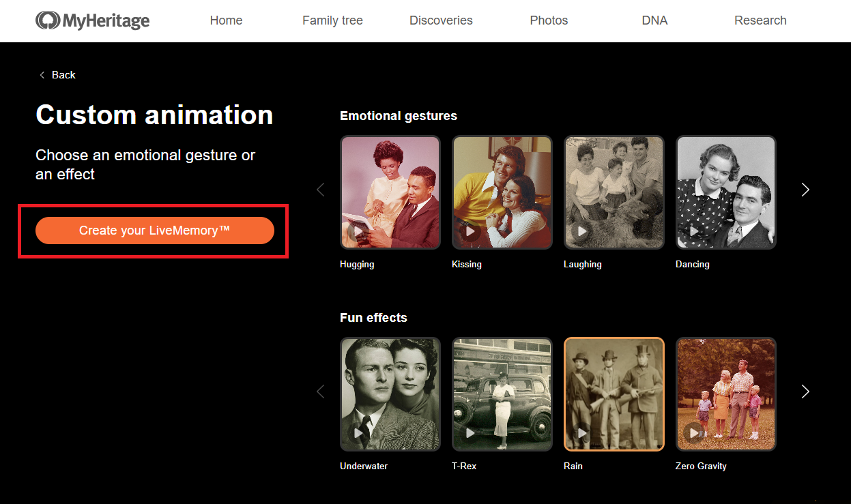Viewport: 851px width, 504px height.
Task: Go back using the Back link
Action: click(57, 75)
